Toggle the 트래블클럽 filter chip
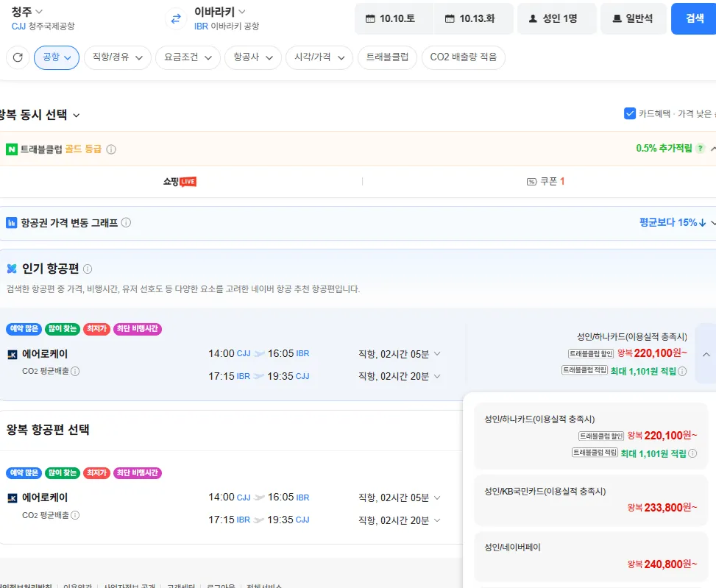 [x=387, y=57]
